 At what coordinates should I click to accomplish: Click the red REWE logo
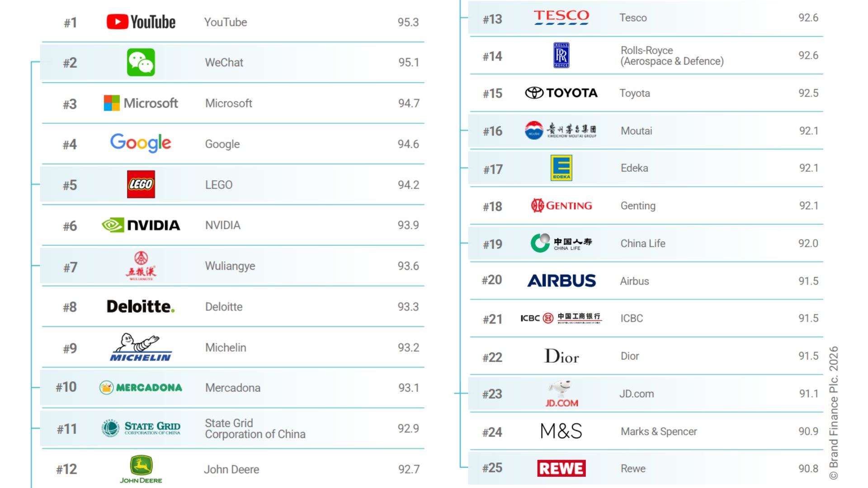click(561, 468)
